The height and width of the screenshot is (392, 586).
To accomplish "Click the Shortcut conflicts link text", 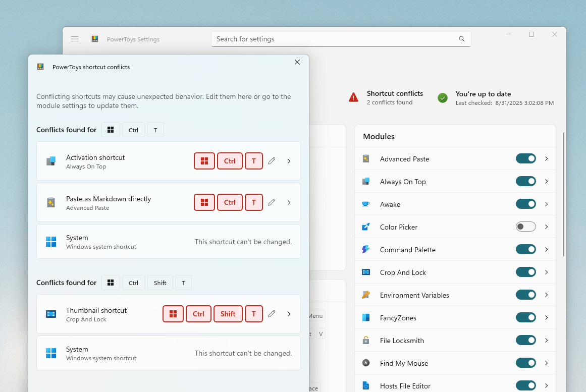I will [x=395, y=94].
